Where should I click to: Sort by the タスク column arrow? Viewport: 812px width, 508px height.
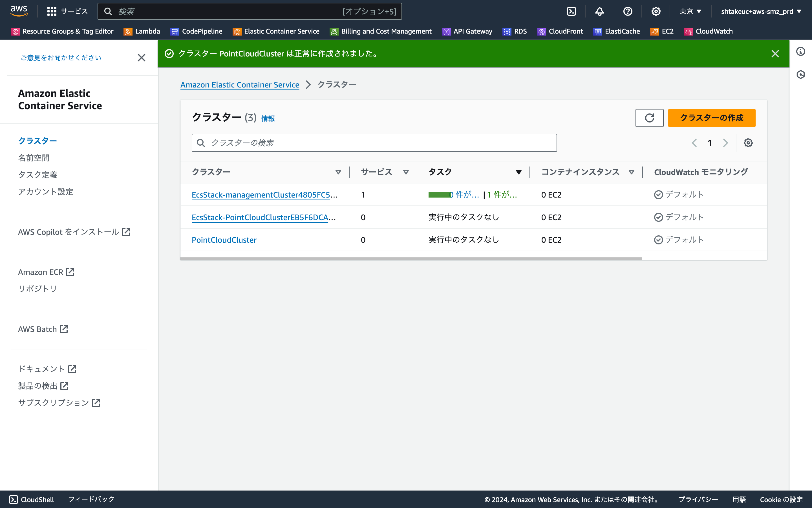[518, 172]
